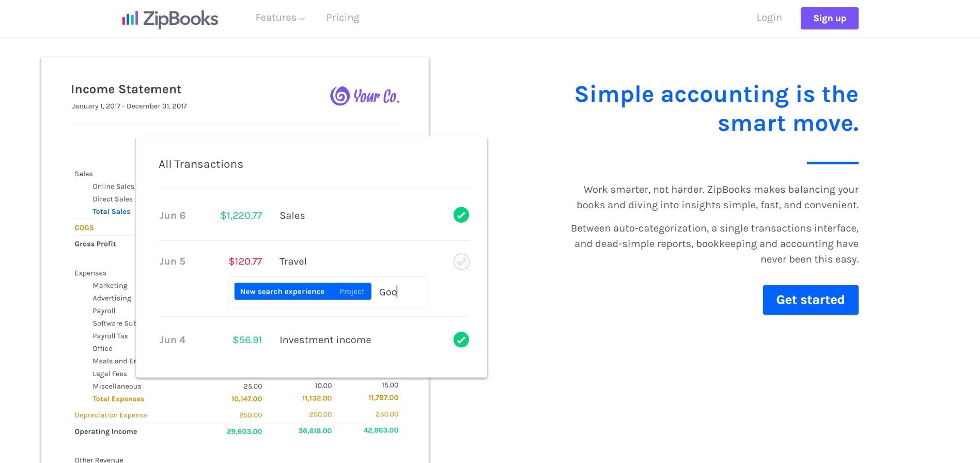
Task: Click the Direct Sales row
Action: click(x=113, y=199)
